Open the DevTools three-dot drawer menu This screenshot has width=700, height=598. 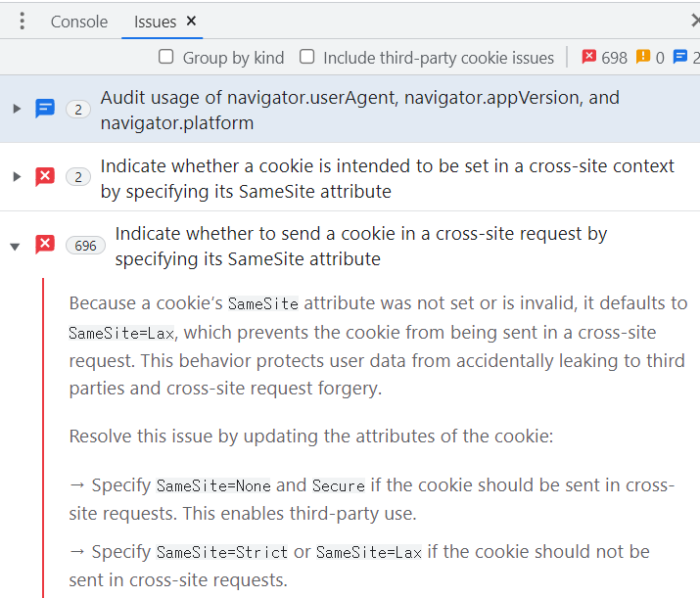[22, 21]
